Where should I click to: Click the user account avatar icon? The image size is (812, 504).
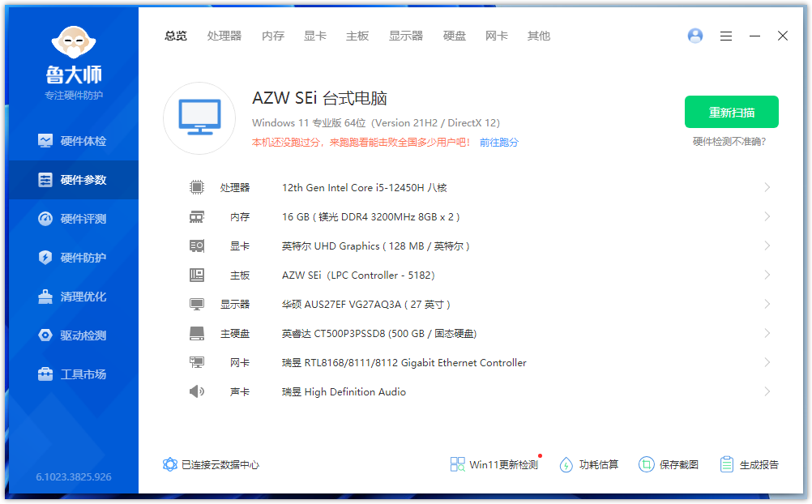tap(694, 36)
